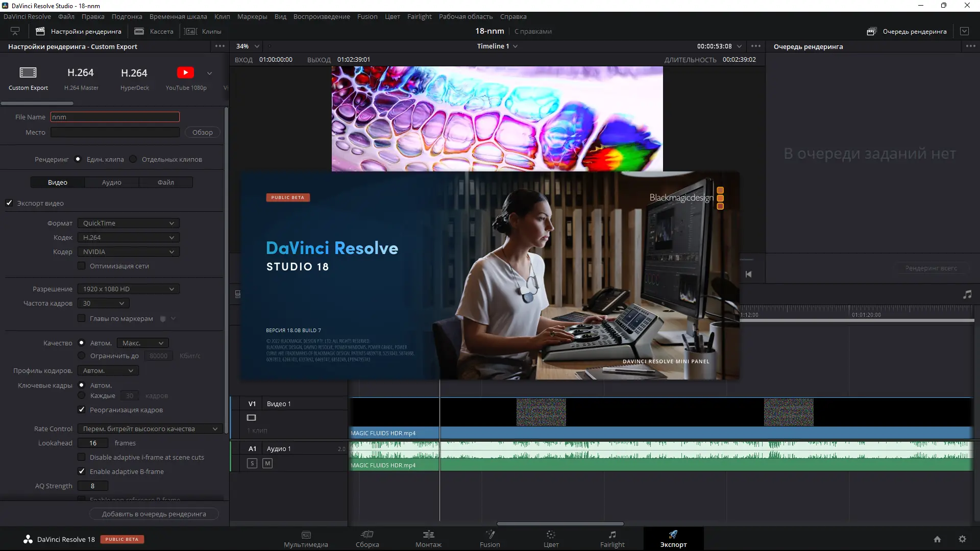The height and width of the screenshot is (551, 980).
Task: Open the Воспроизведение menu
Action: click(x=322, y=16)
